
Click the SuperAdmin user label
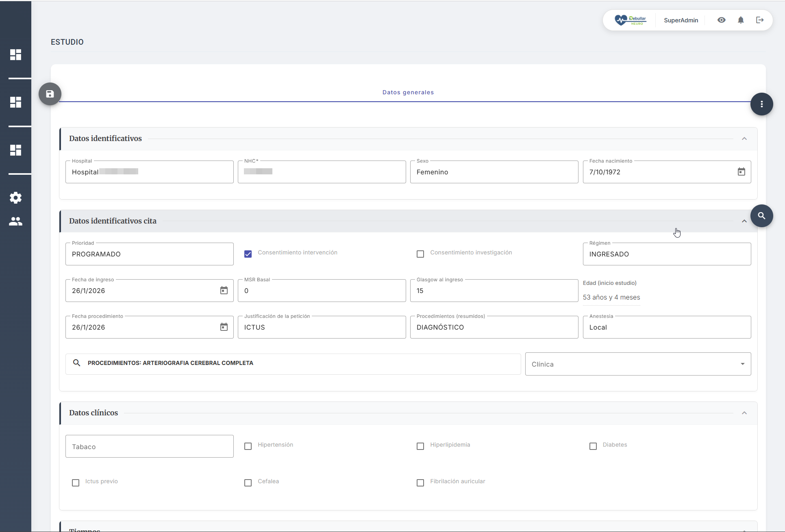pyautogui.click(x=681, y=20)
